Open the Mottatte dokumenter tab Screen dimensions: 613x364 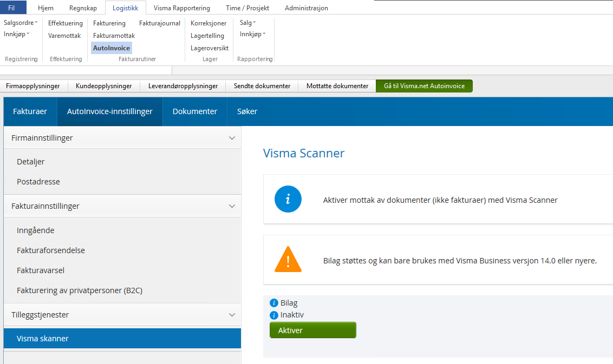click(337, 86)
